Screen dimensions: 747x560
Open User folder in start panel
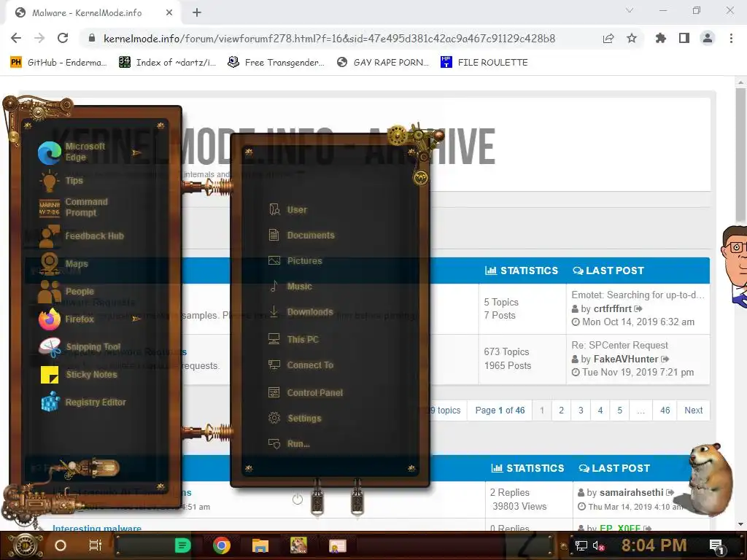(x=288, y=209)
